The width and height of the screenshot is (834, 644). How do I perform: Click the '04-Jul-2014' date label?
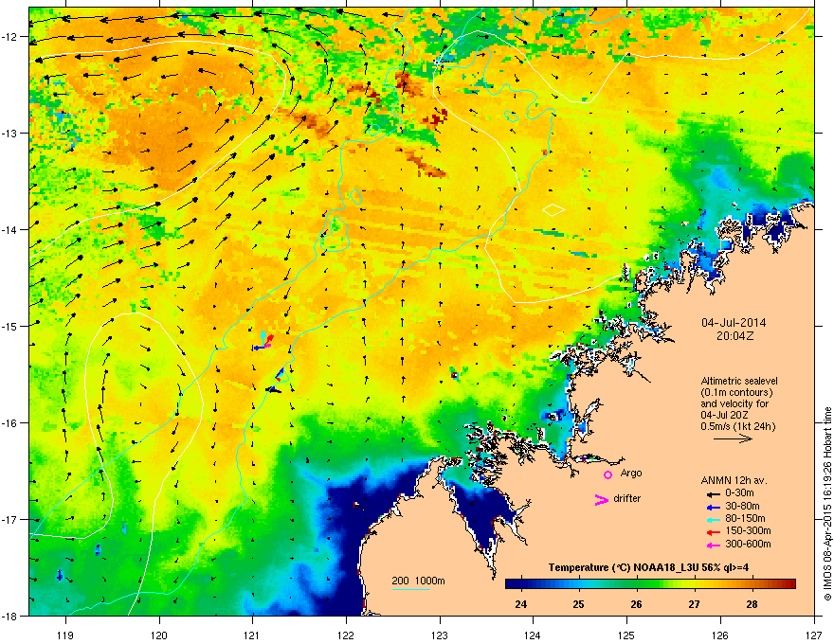click(734, 323)
